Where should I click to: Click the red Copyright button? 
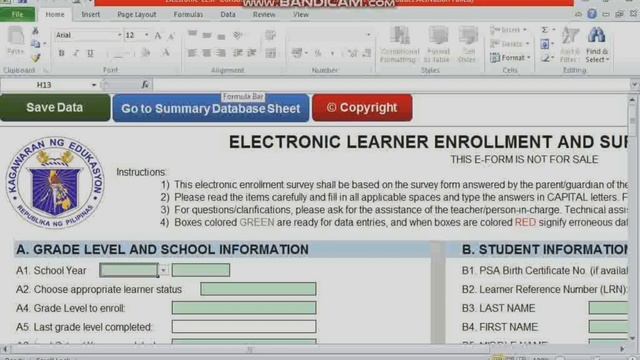click(x=362, y=107)
